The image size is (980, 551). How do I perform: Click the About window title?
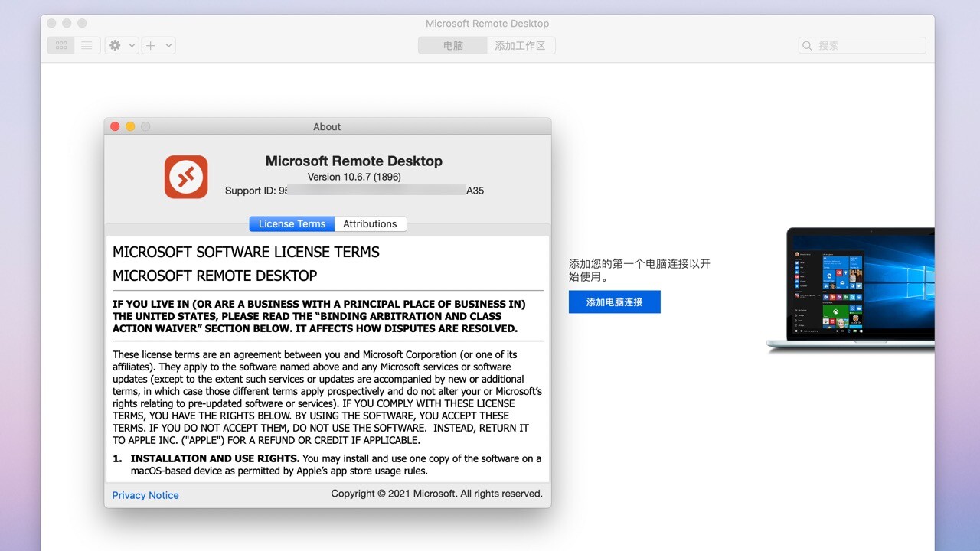point(327,127)
